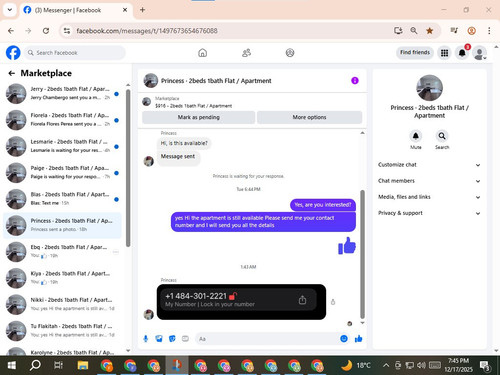Expand Chat members section
500x375 pixels.
click(429, 181)
